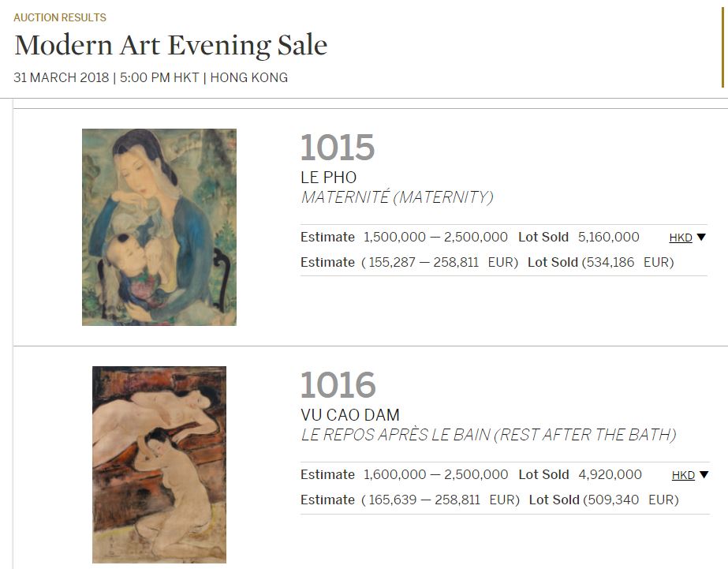This screenshot has height=569, width=728.
Task: Click the LE PHO artist name
Action: [329, 178]
